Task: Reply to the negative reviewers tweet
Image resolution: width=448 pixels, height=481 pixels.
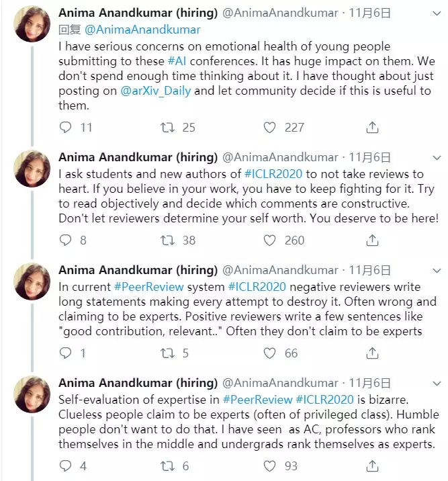Action: (65, 353)
